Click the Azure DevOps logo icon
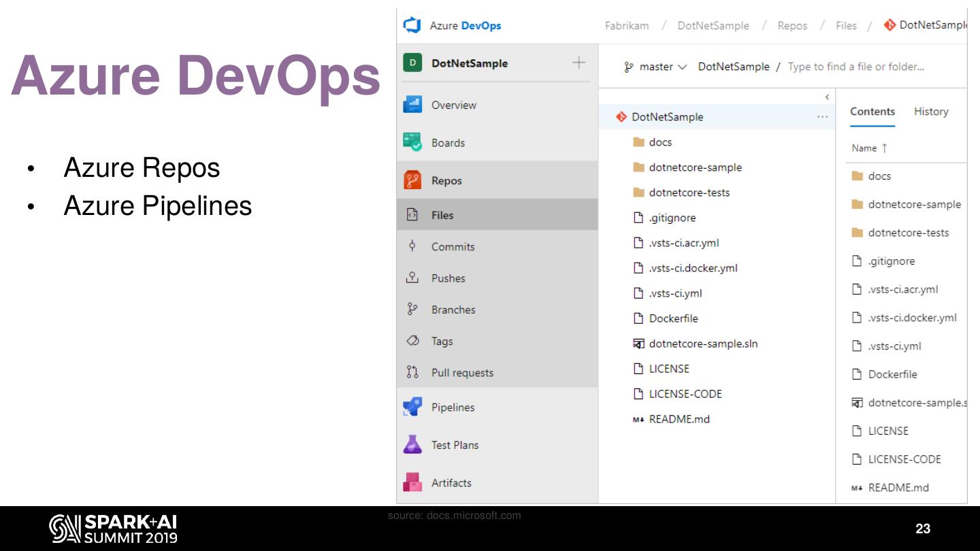980x551 pixels. point(412,26)
